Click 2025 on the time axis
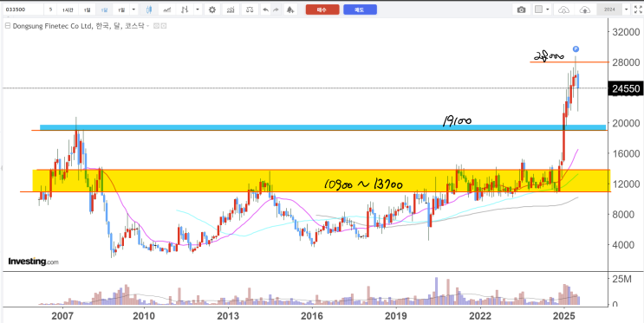The width and height of the screenshot is (644, 323). pyautogui.click(x=564, y=316)
